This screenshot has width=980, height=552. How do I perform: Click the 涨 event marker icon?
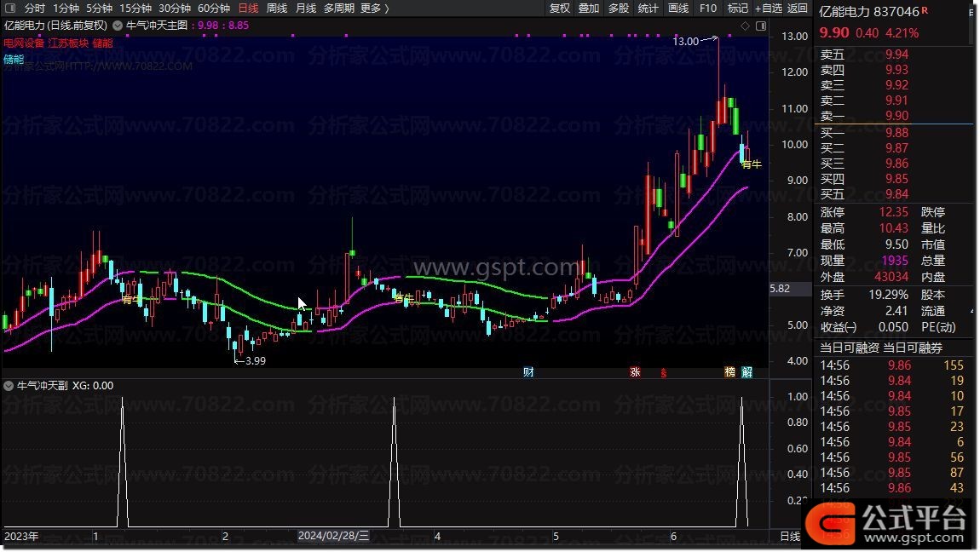635,372
